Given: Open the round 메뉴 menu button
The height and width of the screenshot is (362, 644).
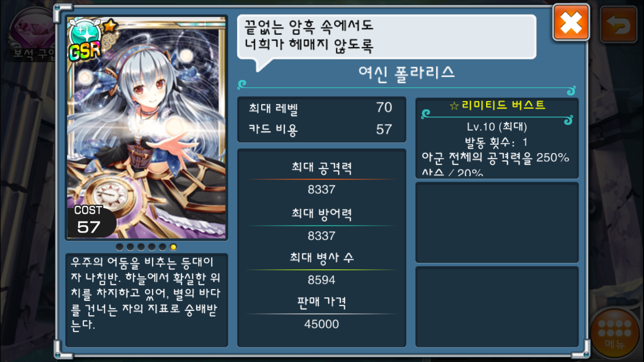Looking at the screenshot, I should [615, 334].
